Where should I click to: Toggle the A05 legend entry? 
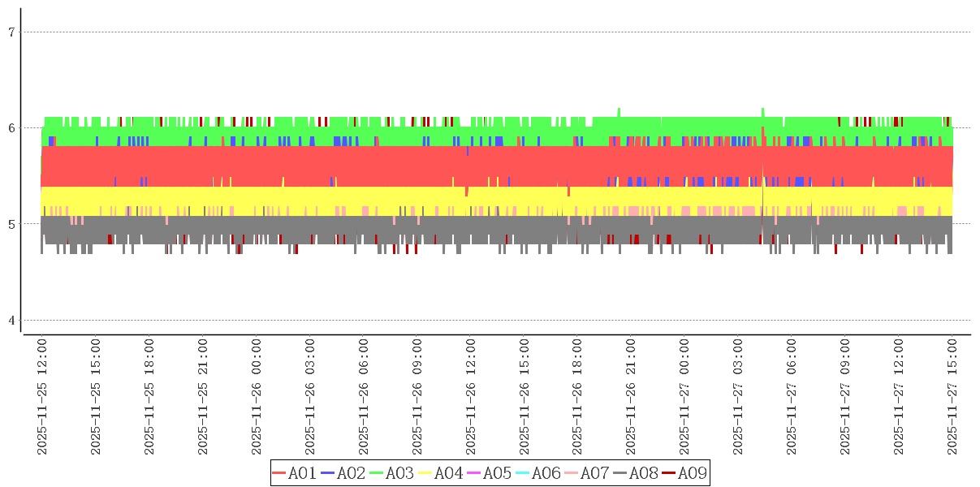(490, 473)
